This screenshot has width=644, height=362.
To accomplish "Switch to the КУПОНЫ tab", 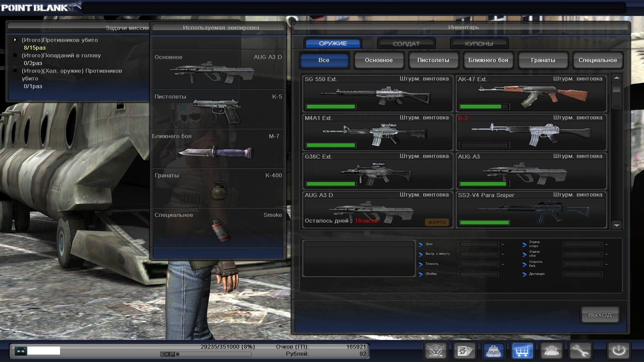I will point(479,44).
